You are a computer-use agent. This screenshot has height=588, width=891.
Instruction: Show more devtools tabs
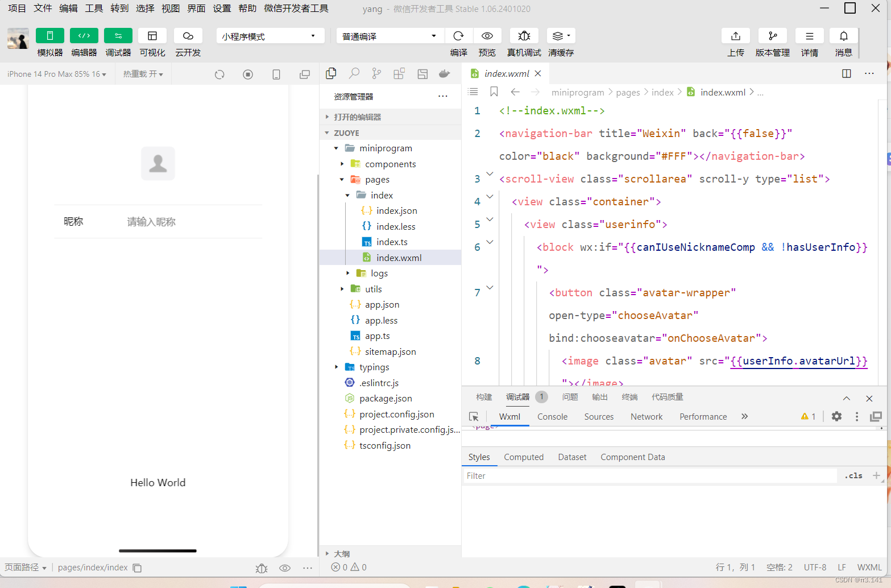click(744, 416)
